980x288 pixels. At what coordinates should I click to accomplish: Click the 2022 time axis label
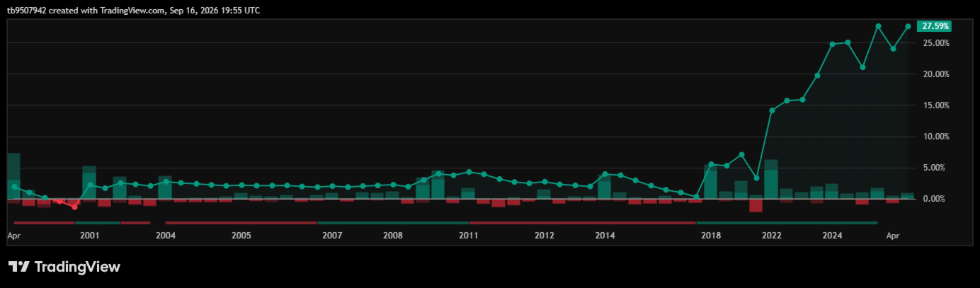click(x=772, y=236)
